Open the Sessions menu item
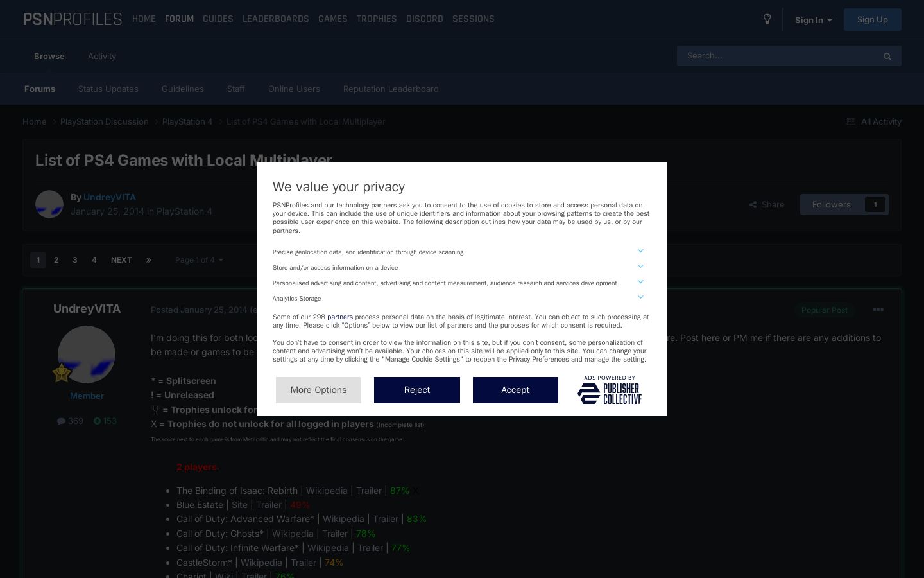The image size is (924, 578). tap(474, 19)
